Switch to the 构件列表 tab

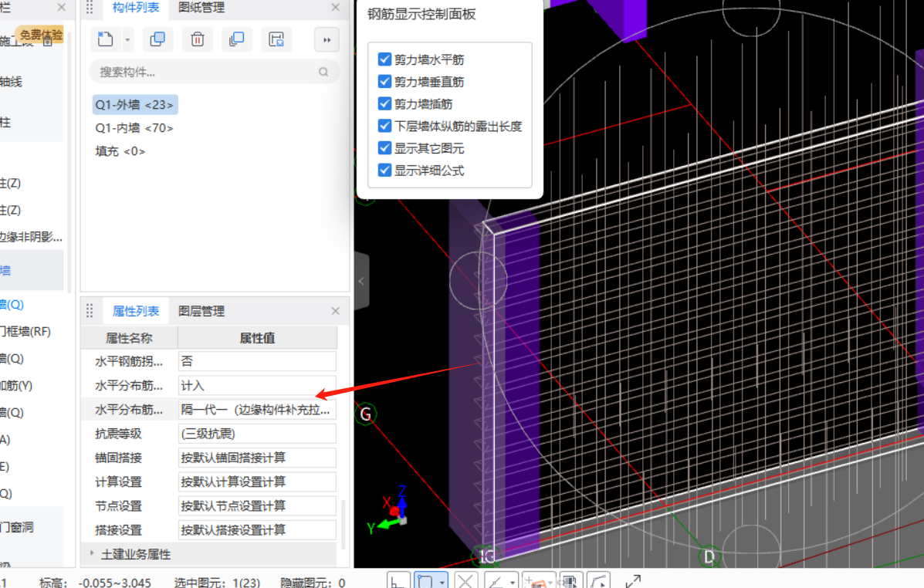point(136,8)
